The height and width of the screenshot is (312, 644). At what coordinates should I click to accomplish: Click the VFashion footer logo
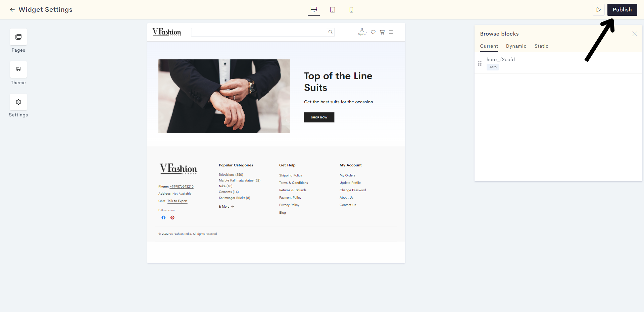pyautogui.click(x=179, y=168)
